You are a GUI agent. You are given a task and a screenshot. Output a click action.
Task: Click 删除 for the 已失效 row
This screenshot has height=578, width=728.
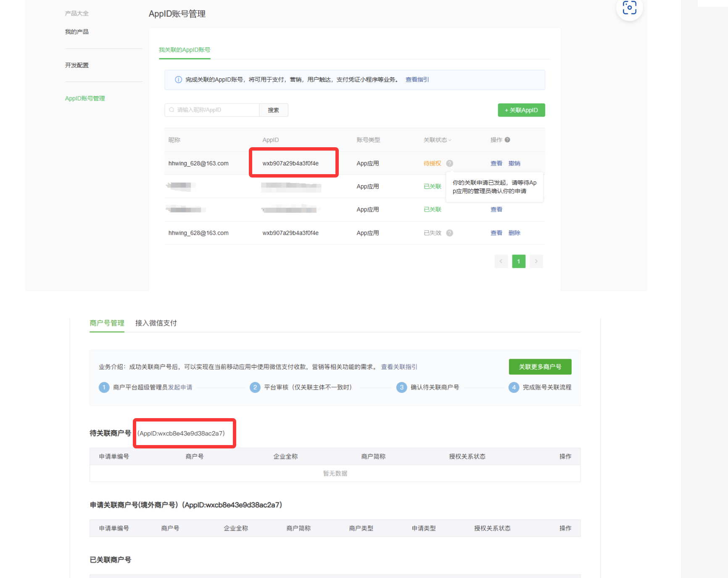(x=514, y=233)
